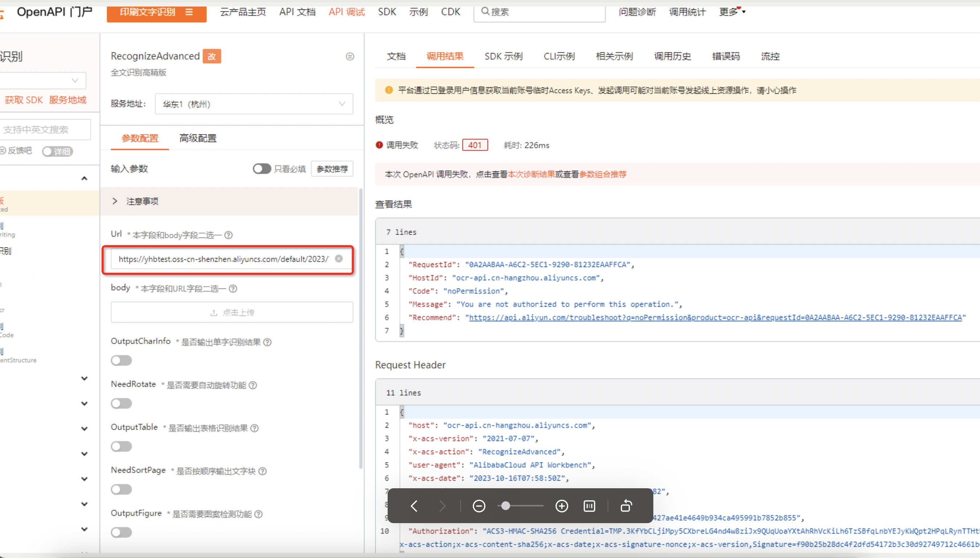Open the 更多 menu dropdown
This screenshot has width=980, height=558.
click(x=732, y=12)
